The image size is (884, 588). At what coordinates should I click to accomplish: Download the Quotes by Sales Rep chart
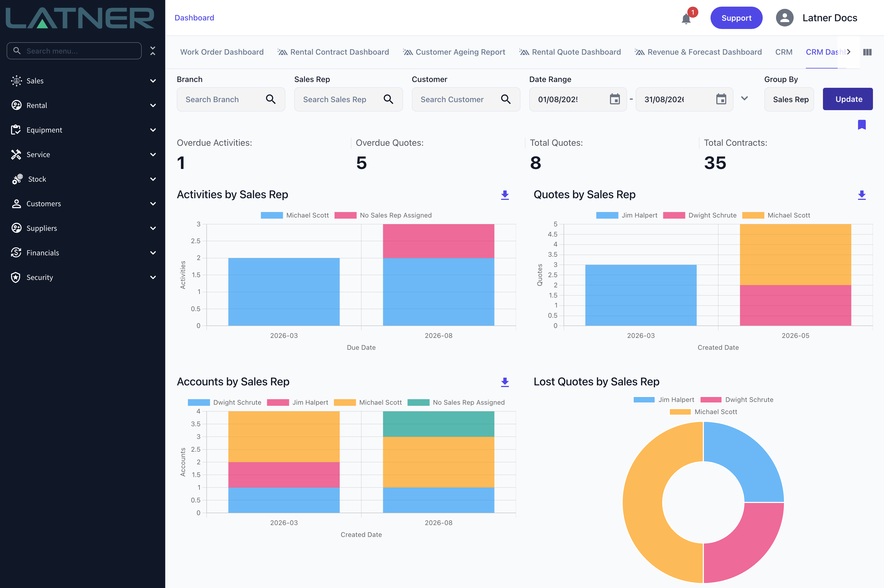(x=862, y=195)
